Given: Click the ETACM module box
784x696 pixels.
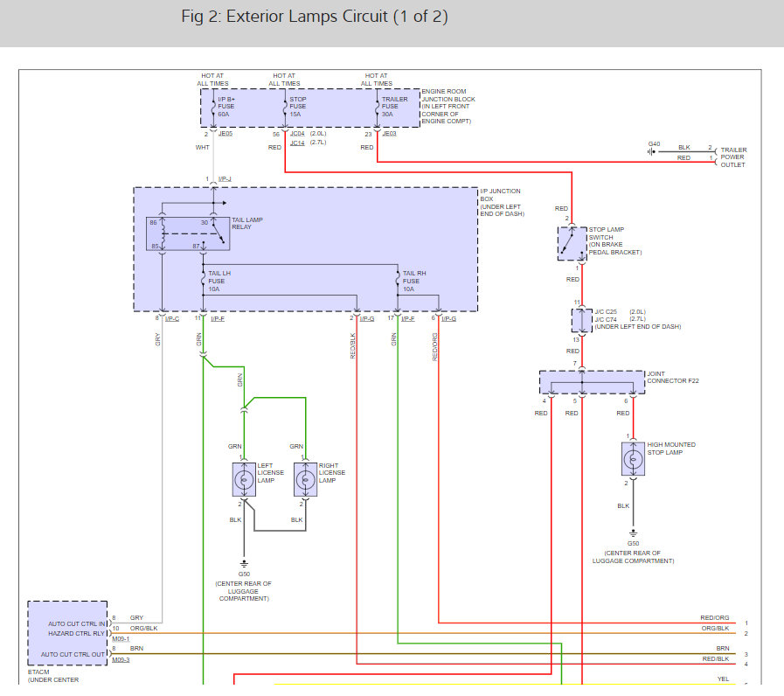Looking at the screenshot, I should 67,633.
